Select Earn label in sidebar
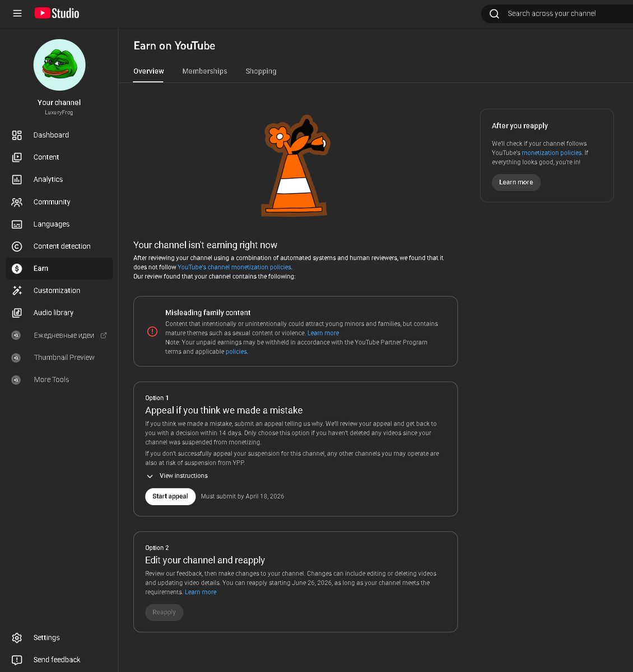Image resolution: width=633 pixels, height=672 pixels. pyautogui.click(x=41, y=268)
